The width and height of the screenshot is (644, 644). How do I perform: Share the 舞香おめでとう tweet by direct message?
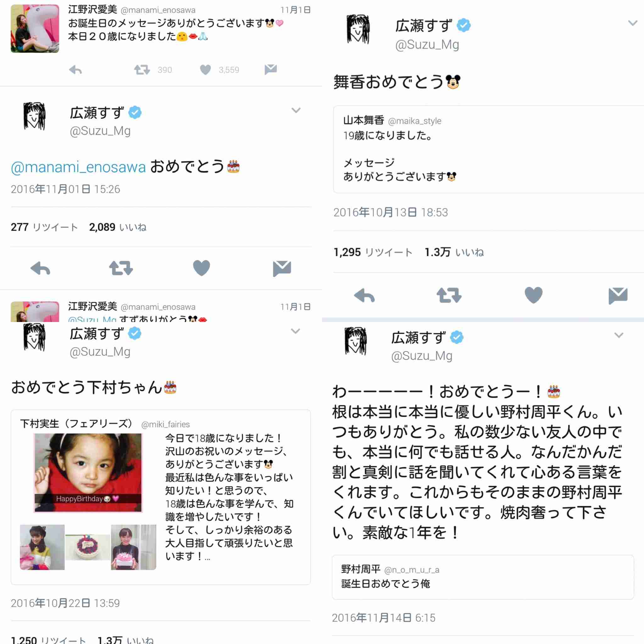(618, 296)
